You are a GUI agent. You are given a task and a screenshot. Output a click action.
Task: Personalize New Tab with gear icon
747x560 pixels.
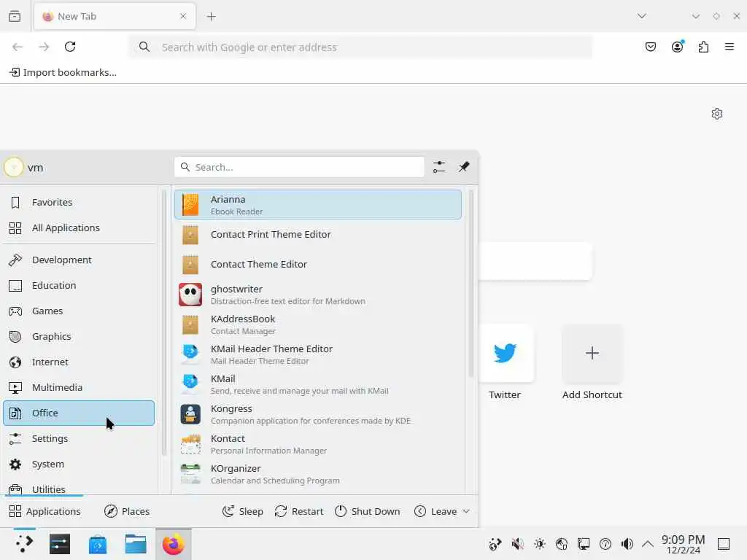[x=717, y=114]
